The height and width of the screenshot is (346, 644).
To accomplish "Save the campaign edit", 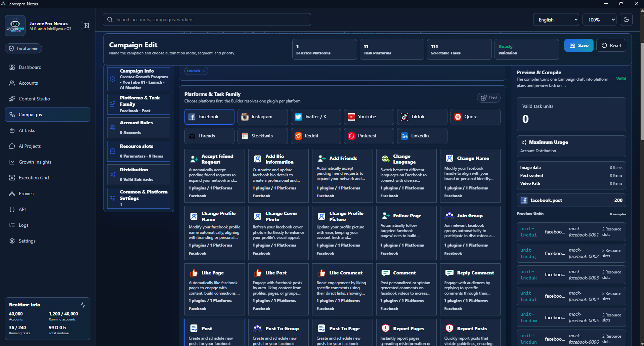I will (579, 45).
